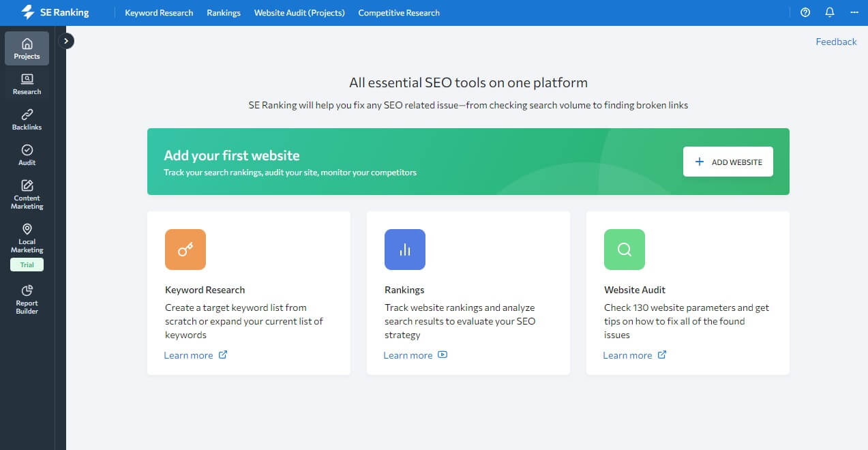The width and height of the screenshot is (868, 450).
Task: Open the Audit section in the sidebar
Action: [26, 156]
